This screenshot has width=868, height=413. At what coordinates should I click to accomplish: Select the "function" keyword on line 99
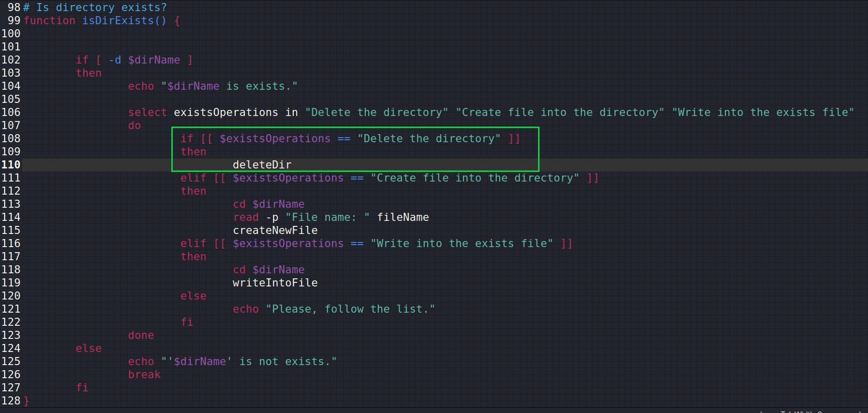point(49,21)
